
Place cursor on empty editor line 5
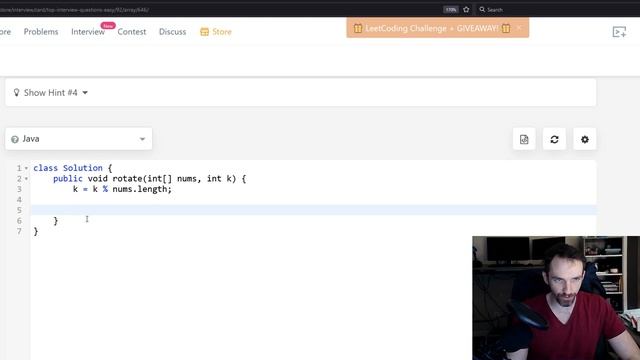click(313, 210)
